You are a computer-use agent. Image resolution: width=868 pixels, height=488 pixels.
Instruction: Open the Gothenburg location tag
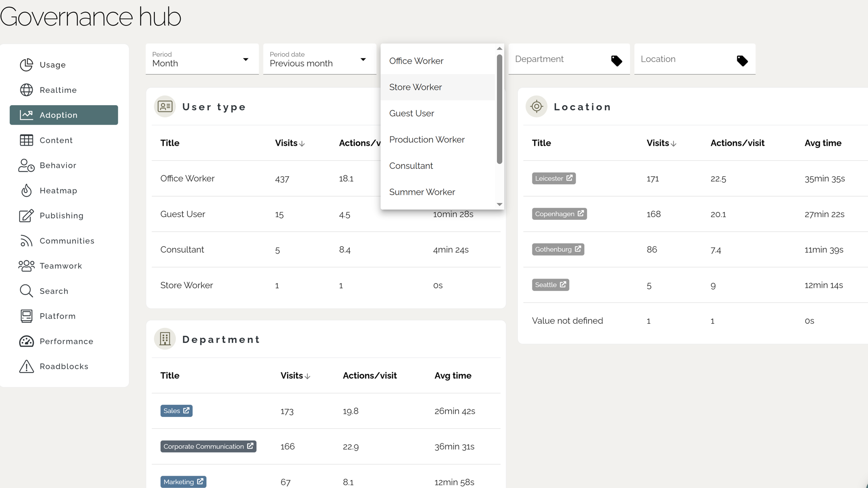558,249
